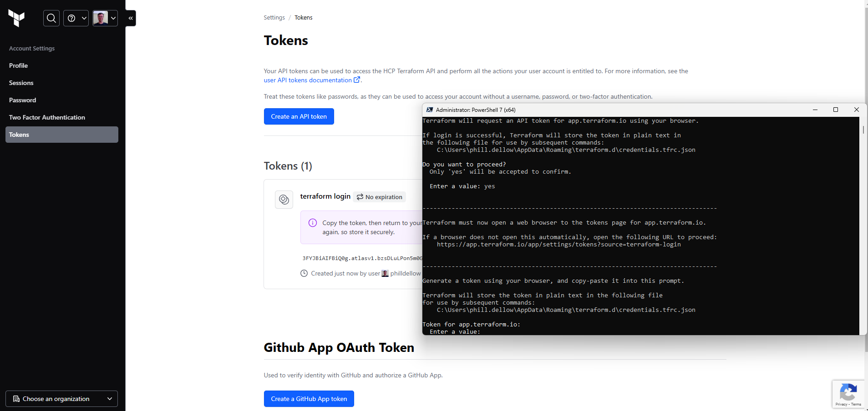Open the help question-mark menu
Image resolution: width=868 pixels, height=411 pixels.
click(76, 18)
